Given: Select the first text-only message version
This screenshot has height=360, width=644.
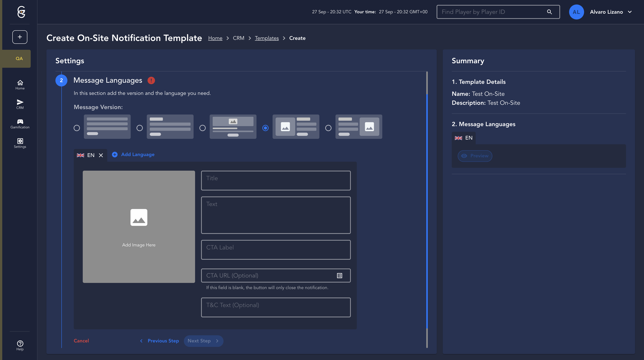Looking at the screenshot, I should pyautogui.click(x=77, y=128).
